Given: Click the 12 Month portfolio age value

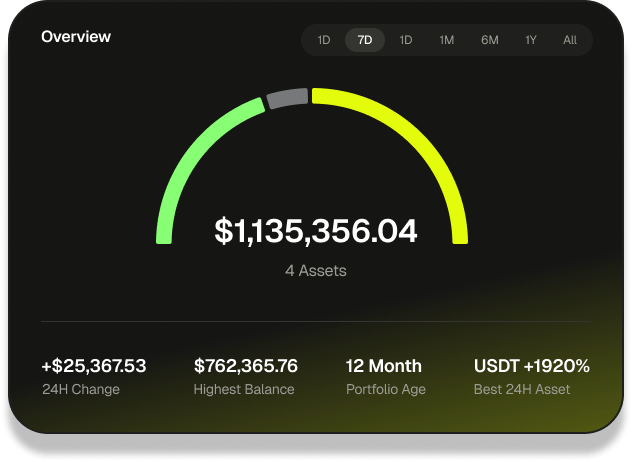Looking at the screenshot, I should (384, 366).
